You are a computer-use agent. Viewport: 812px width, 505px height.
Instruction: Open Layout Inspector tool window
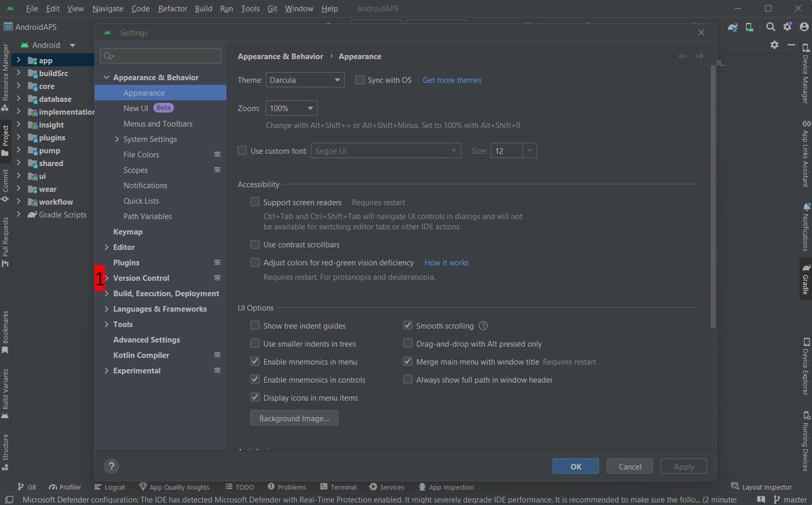[761, 487]
